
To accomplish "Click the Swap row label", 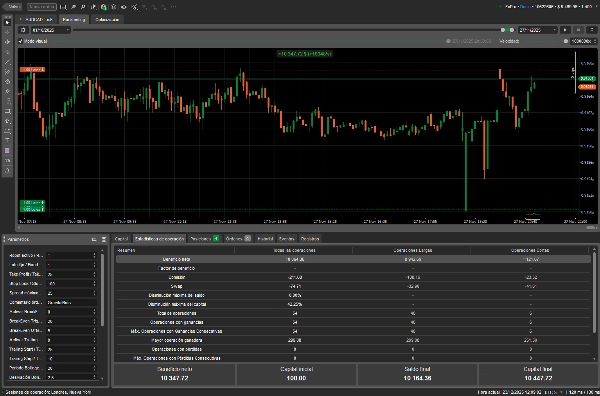I will pos(176,286).
